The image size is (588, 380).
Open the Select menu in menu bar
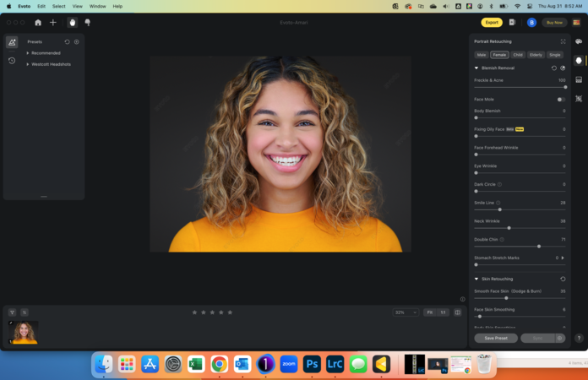pos(58,6)
